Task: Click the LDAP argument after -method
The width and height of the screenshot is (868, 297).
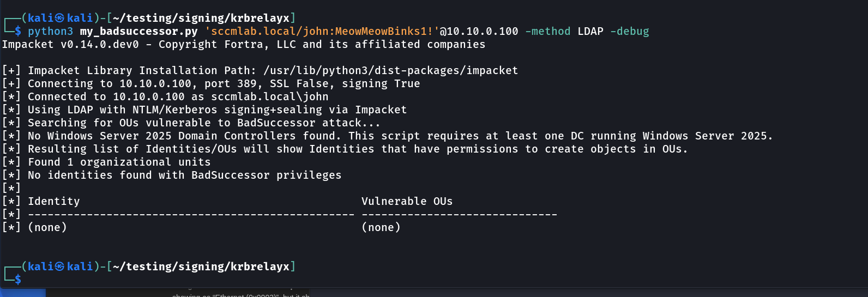Action: (590, 32)
